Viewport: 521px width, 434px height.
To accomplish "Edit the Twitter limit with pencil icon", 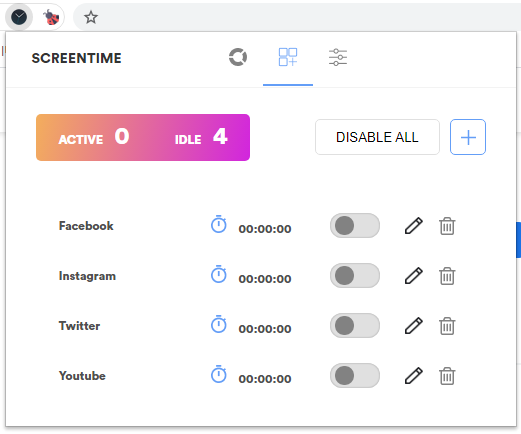I will point(414,326).
